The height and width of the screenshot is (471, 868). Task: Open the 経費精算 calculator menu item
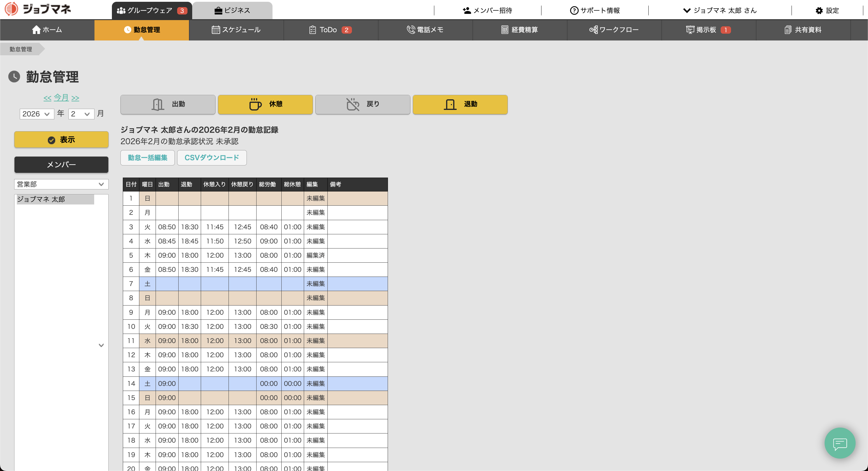click(x=520, y=30)
